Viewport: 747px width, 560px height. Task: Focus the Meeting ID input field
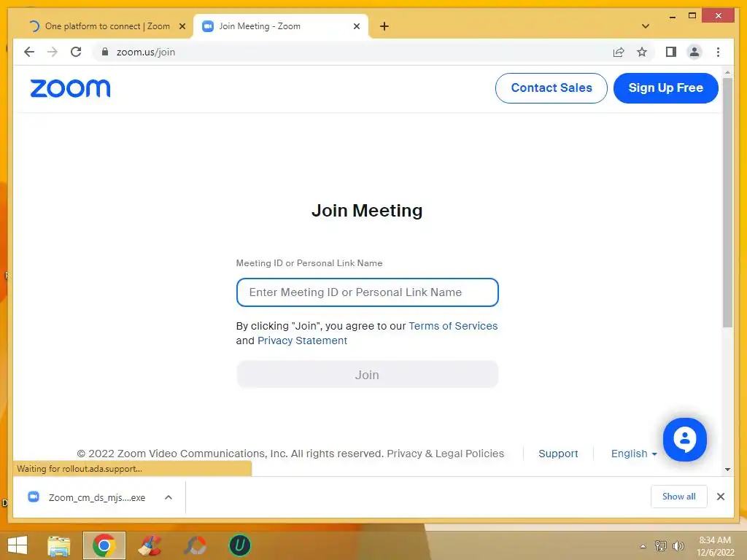368,292
